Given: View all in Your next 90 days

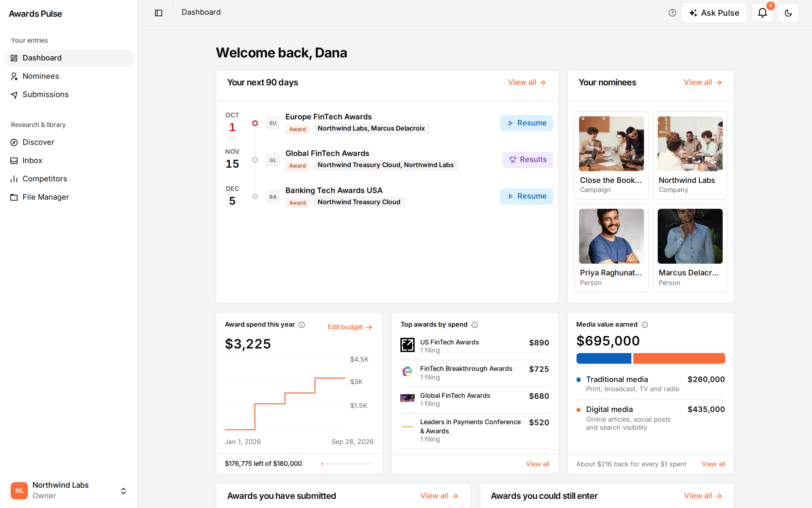Looking at the screenshot, I should tap(527, 82).
